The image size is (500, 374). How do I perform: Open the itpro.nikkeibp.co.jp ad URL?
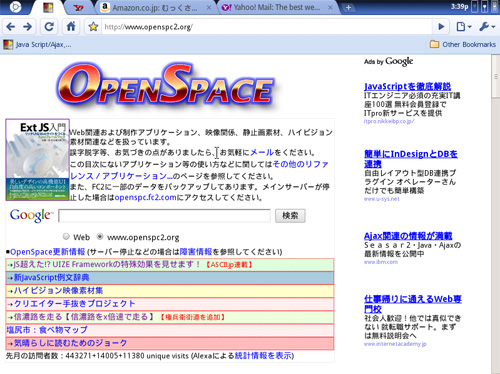point(389,121)
